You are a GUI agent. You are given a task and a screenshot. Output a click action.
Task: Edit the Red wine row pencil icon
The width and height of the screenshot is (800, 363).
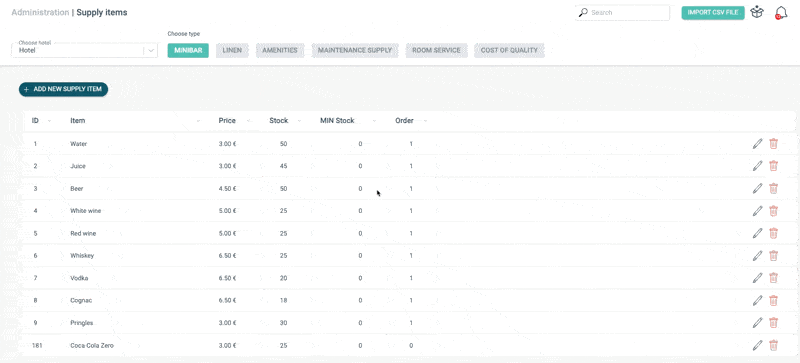(758, 233)
